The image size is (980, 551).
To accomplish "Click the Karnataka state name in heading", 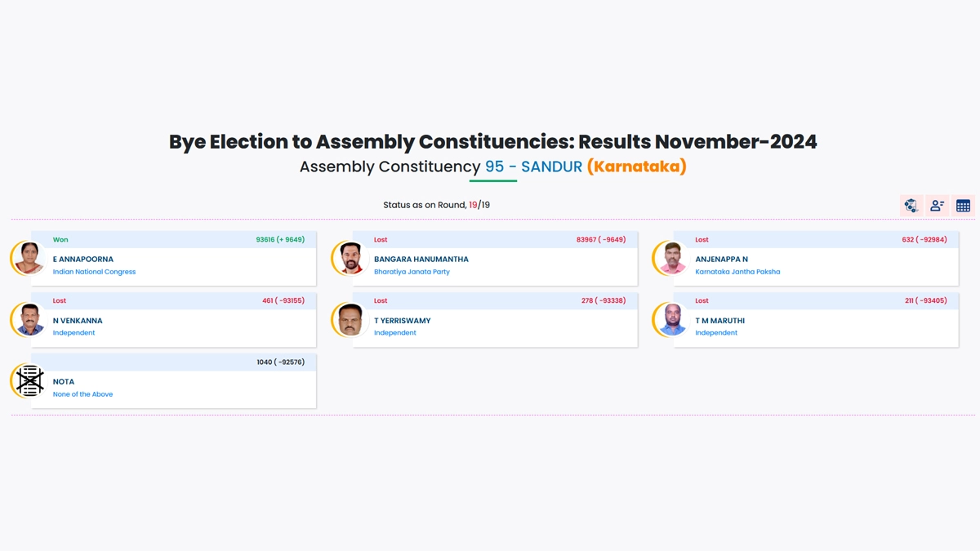I will [637, 167].
